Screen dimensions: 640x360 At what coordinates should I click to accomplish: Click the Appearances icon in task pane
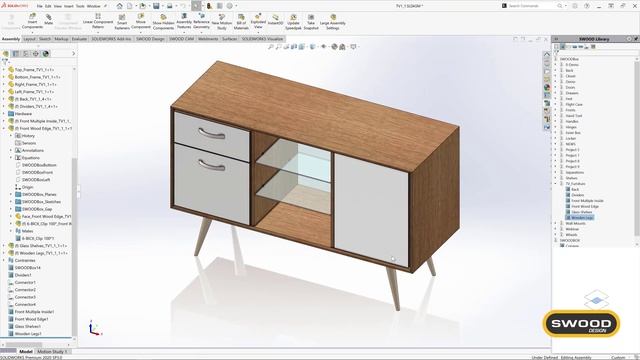(547, 87)
